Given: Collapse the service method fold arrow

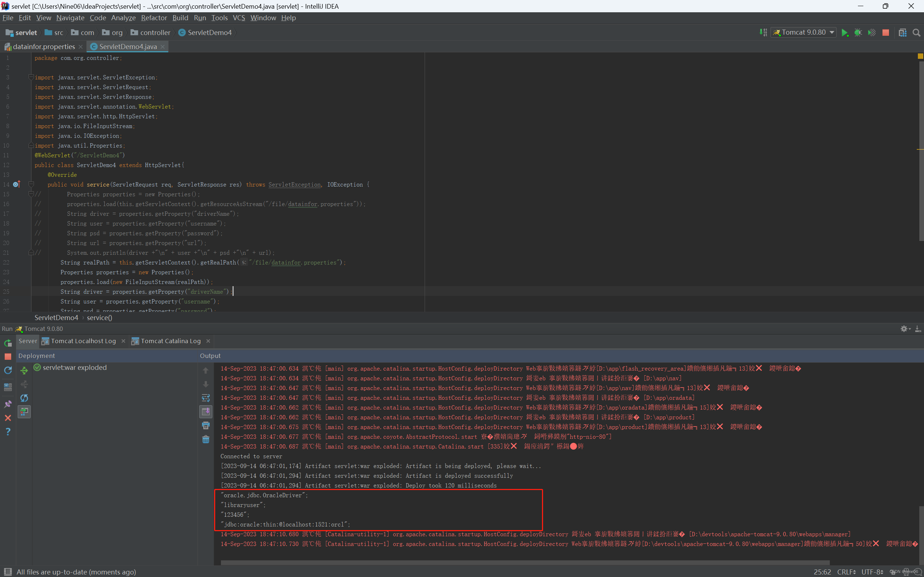Looking at the screenshot, I should pyautogui.click(x=32, y=185).
